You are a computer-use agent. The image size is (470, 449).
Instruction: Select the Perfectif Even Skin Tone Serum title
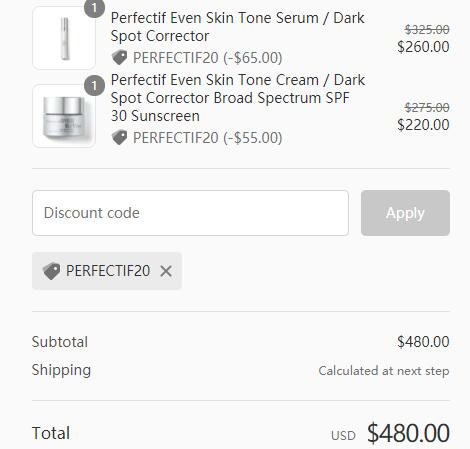[237, 27]
